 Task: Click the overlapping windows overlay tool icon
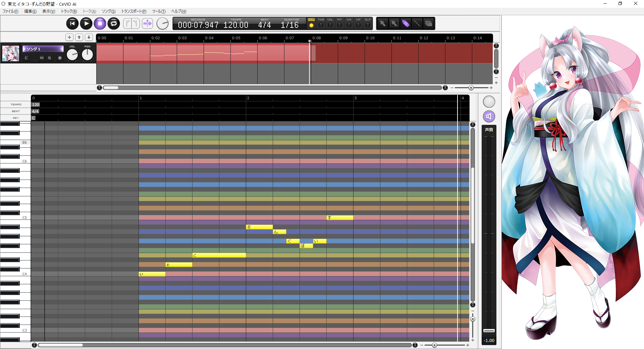pyautogui.click(x=428, y=23)
